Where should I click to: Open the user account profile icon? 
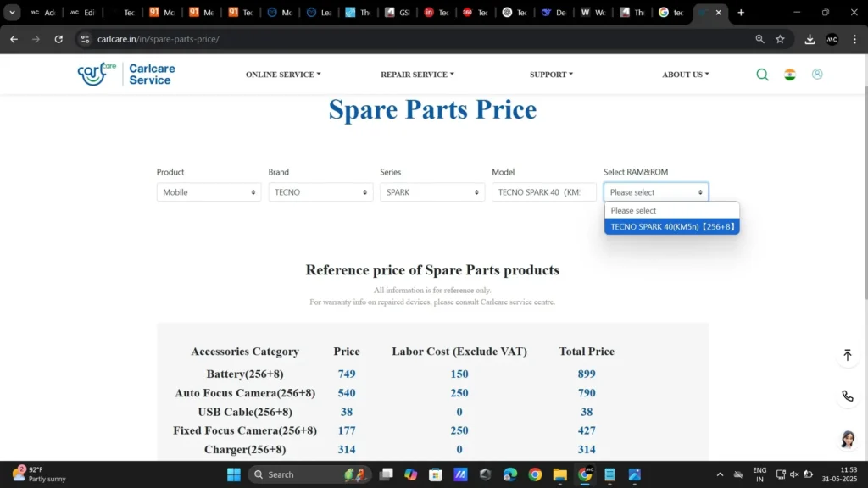(x=817, y=75)
